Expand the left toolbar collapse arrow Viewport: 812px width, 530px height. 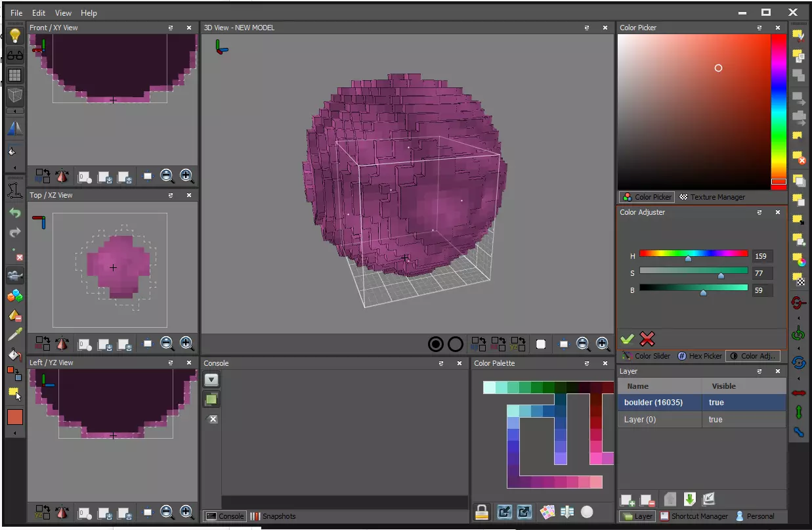14,111
